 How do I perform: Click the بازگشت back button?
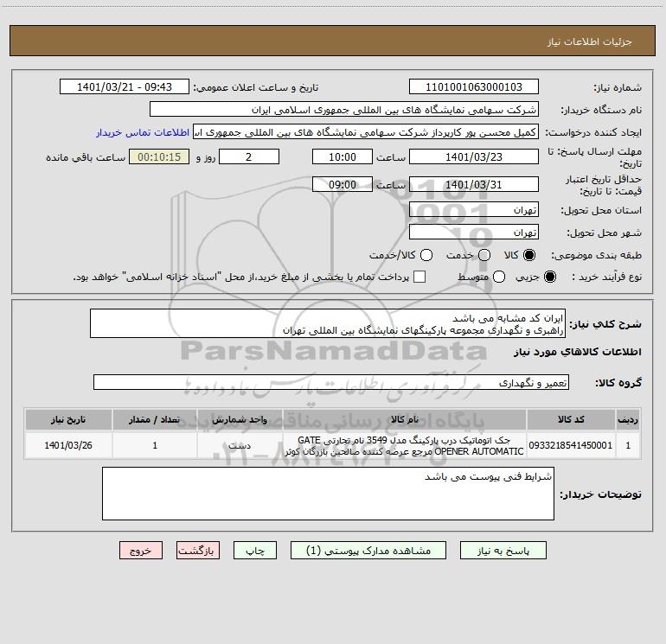coord(198,551)
